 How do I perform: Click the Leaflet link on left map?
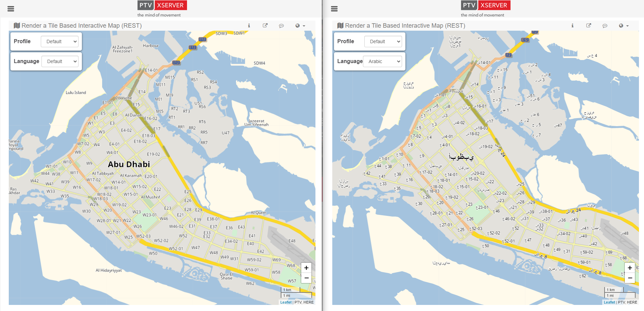click(286, 302)
